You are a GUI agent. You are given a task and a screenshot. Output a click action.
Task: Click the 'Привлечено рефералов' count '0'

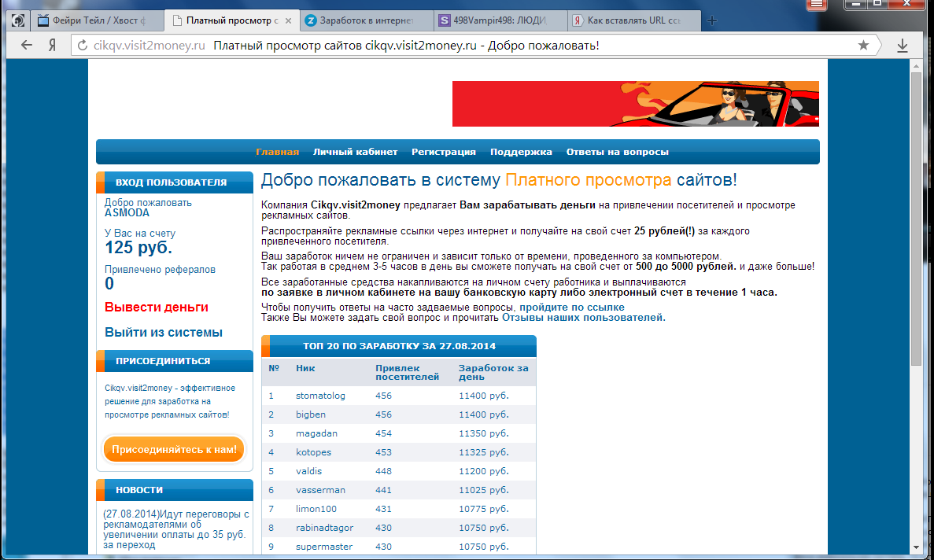(x=109, y=284)
